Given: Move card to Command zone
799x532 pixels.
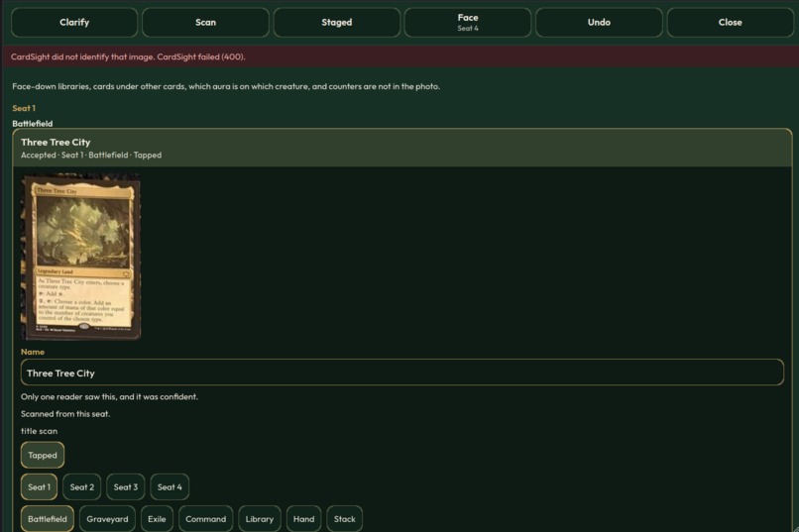Looking at the screenshot, I should click(206, 519).
